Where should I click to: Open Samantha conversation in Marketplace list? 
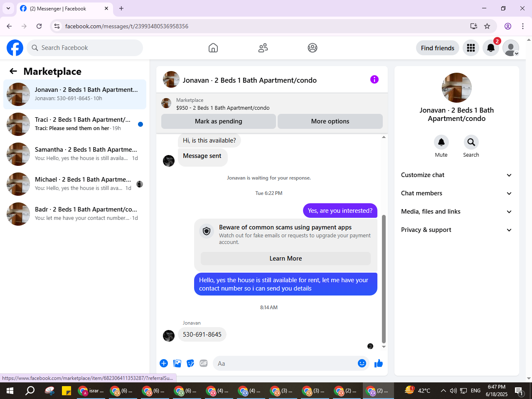point(75,154)
